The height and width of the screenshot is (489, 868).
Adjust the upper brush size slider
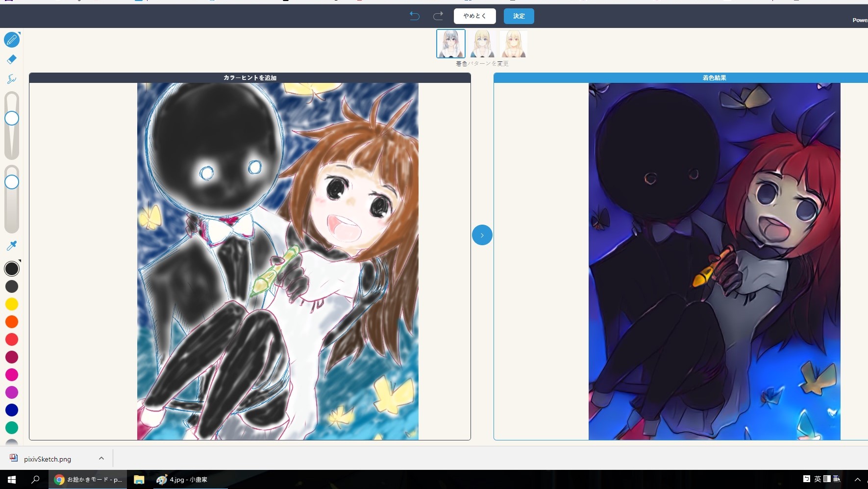(12, 118)
